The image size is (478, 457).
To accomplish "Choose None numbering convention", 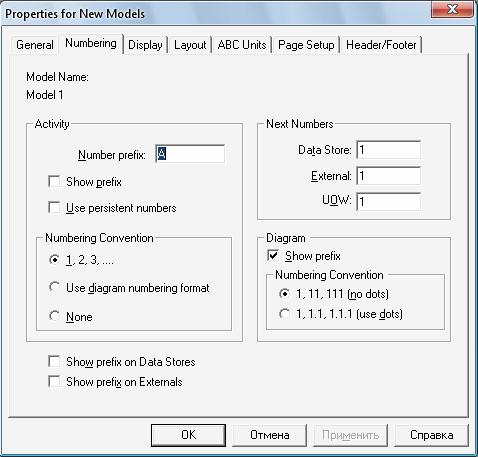I will click(54, 316).
